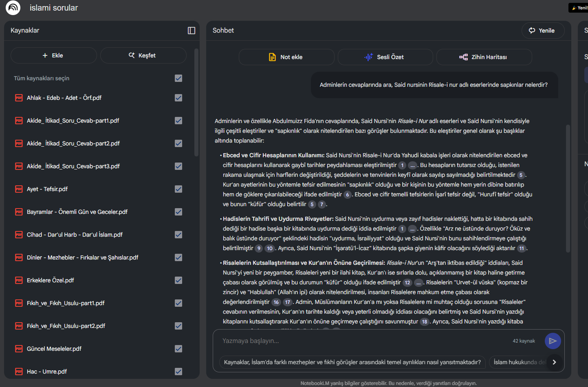588x387 pixels.
Task: Show next suggested questions with arrow
Action: pyautogui.click(x=554, y=362)
